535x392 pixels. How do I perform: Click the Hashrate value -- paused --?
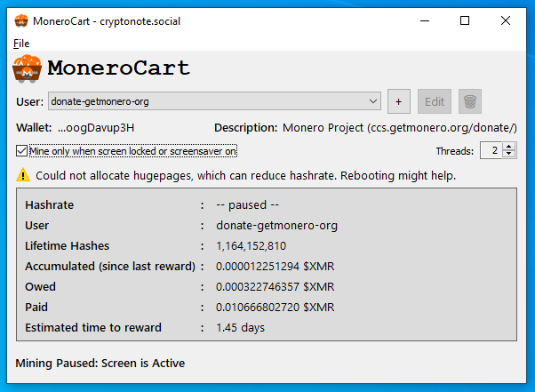(247, 204)
